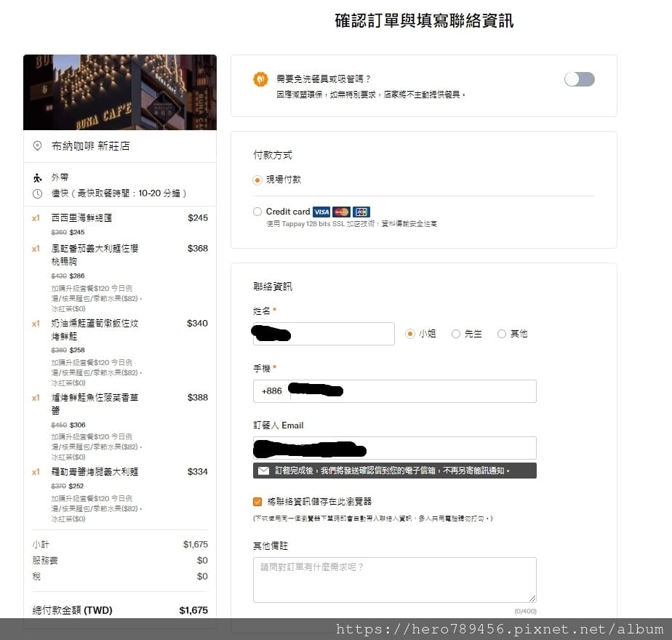The width and height of the screenshot is (672, 640).
Task: Click the orange eco-friendly leaf icon
Action: [x=260, y=79]
